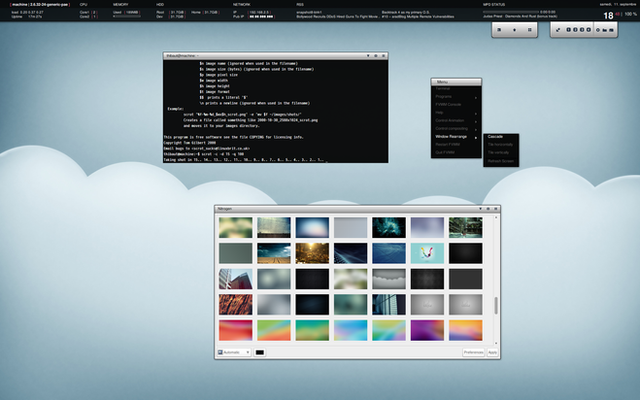
Task: Click the third icon in the left launcher panel
Action: click(529, 31)
